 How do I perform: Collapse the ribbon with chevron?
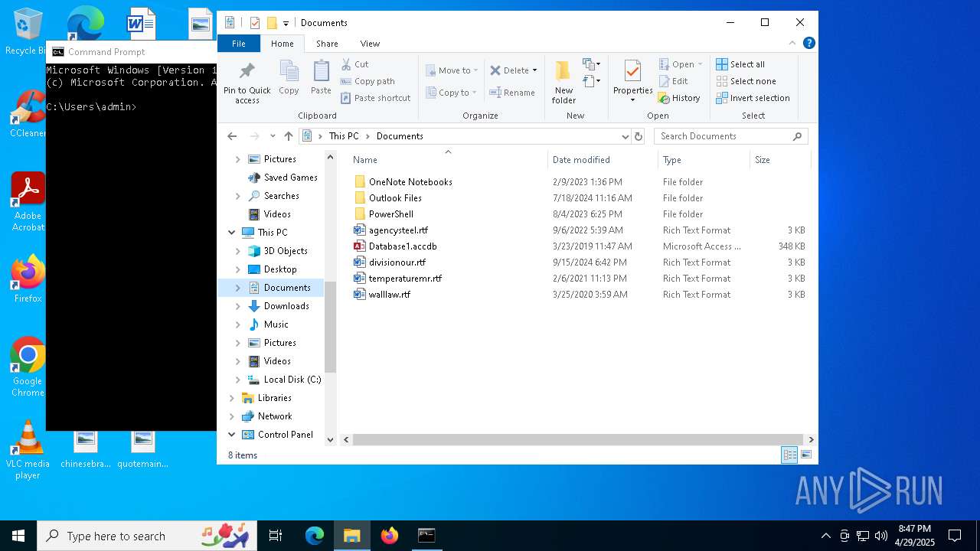point(792,44)
